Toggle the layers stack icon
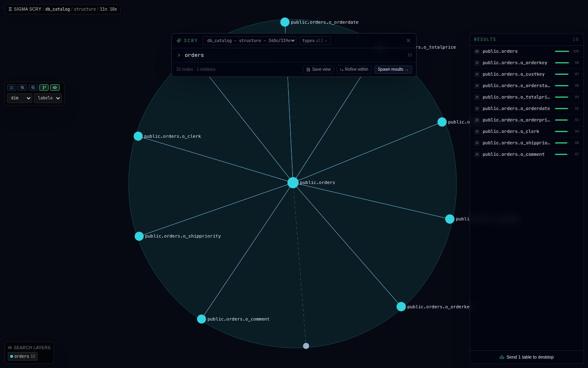This screenshot has height=368, width=588. point(55,88)
